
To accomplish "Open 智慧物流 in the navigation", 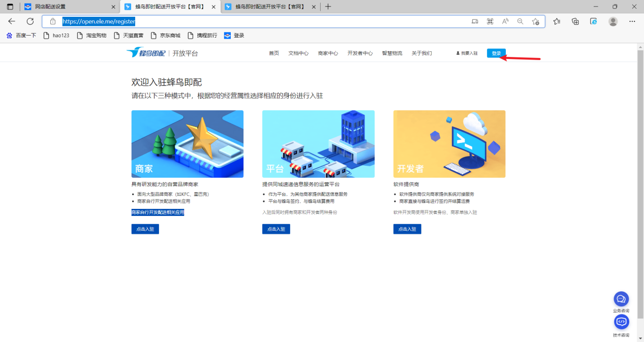I will click(392, 53).
